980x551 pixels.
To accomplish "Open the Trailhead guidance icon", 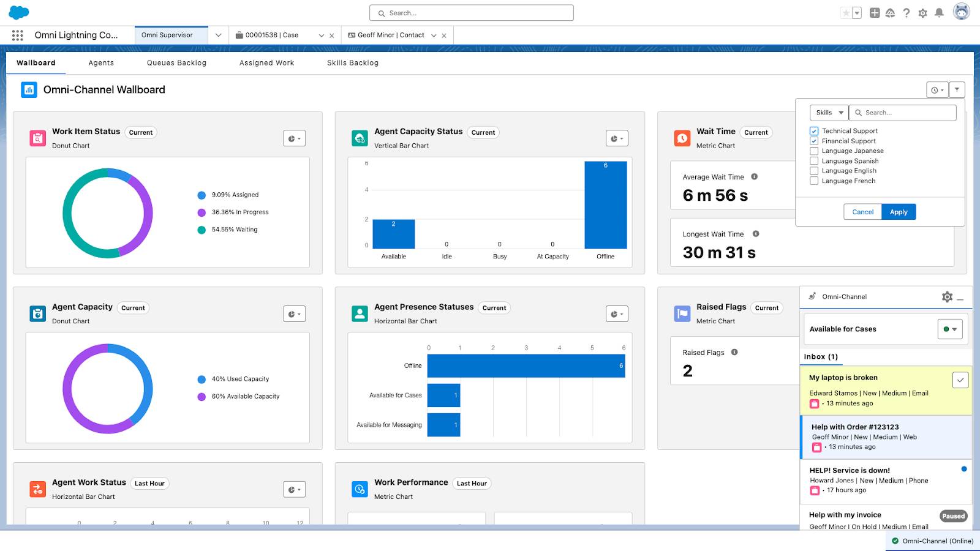I will [891, 13].
